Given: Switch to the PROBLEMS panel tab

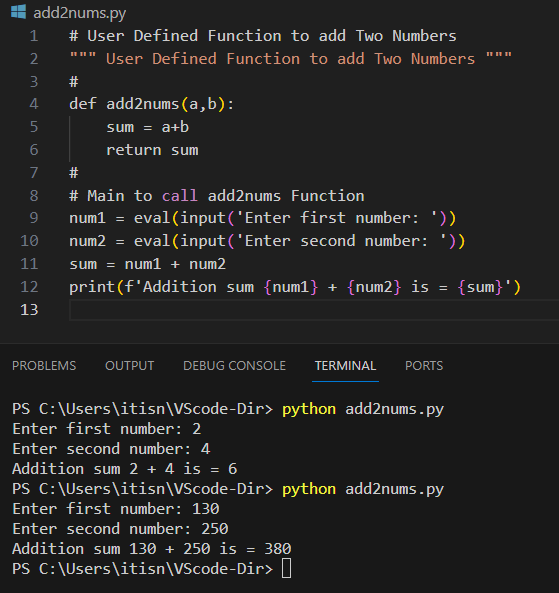Looking at the screenshot, I should [44, 366].
